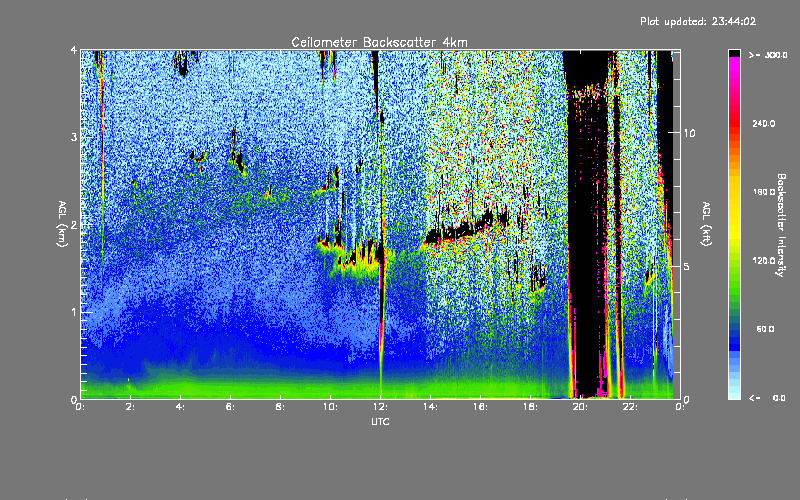Click the red band near 240.0 on colorbar

(x=734, y=124)
